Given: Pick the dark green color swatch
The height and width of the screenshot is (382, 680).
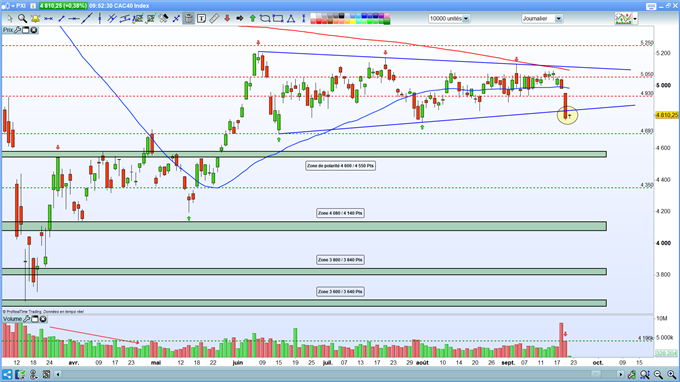Looking at the screenshot, I should tap(386, 21).
